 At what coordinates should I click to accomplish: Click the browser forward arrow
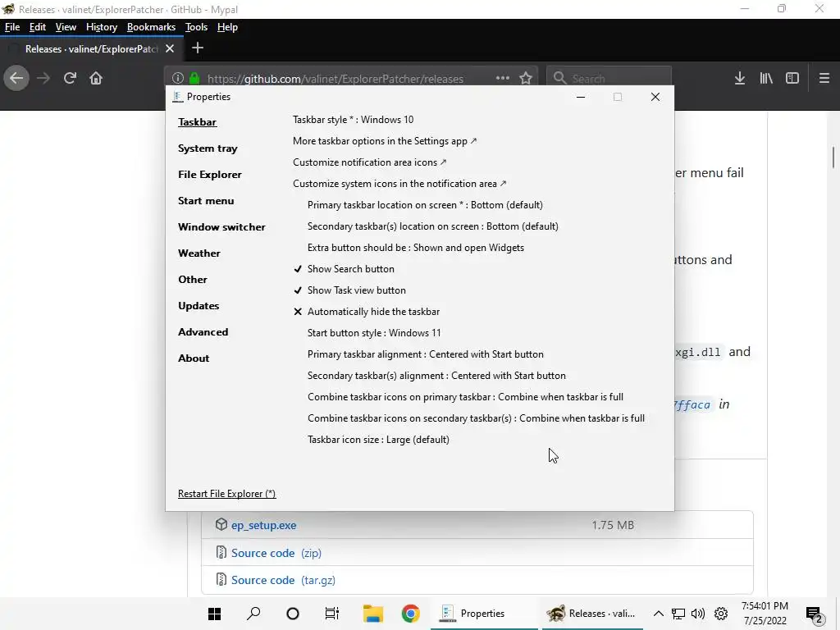click(x=43, y=78)
